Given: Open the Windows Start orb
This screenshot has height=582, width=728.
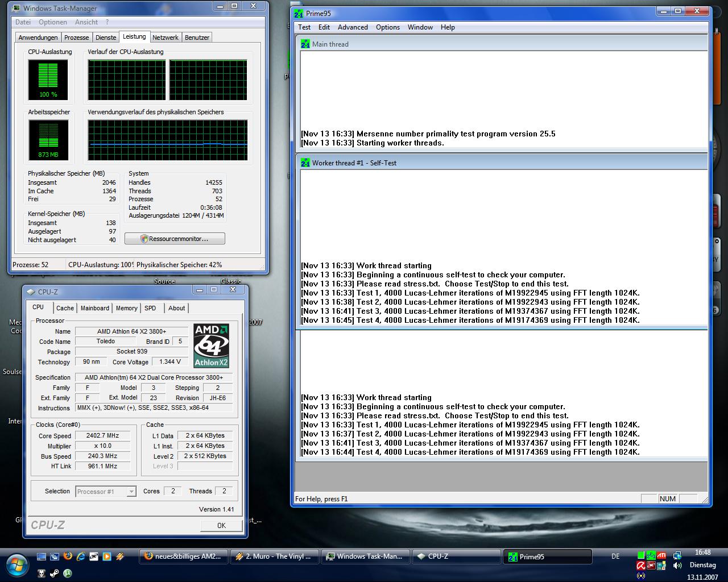Looking at the screenshot, I should click(16, 564).
